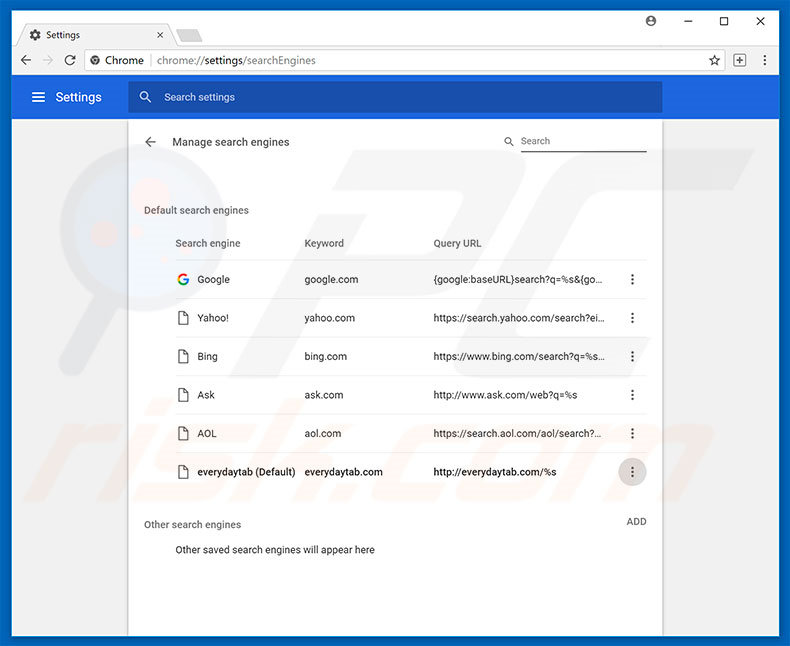Close the Chrome window

click(x=760, y=21)
